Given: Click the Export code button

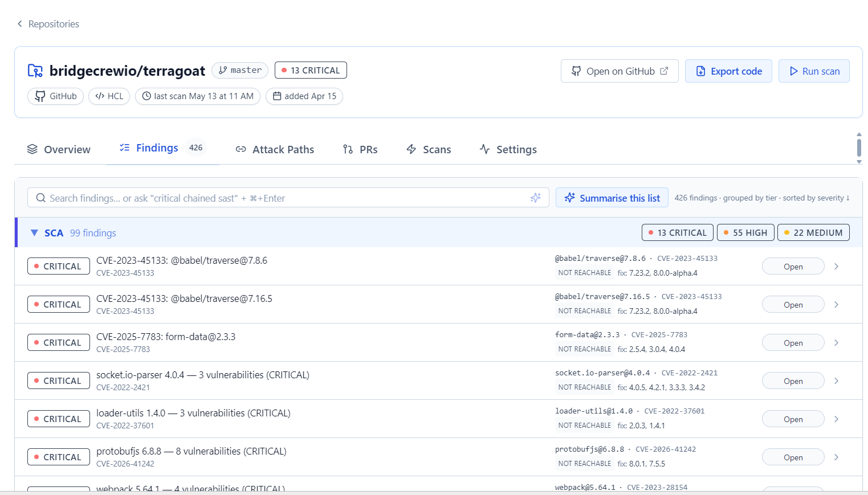Looking at the screenshot, I should pyautogui.click(x=728, y=71).
